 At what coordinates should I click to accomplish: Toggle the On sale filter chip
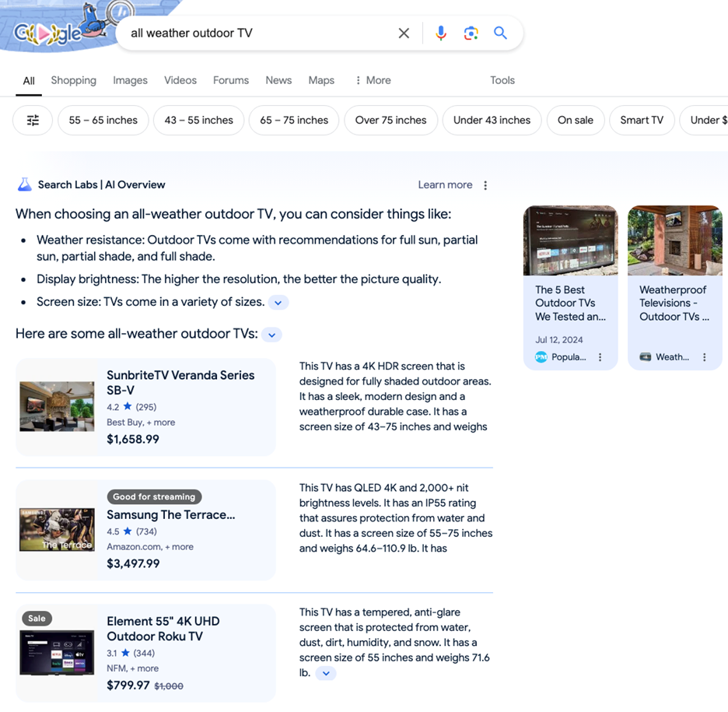pyautogui.click(x=575, y=121)
